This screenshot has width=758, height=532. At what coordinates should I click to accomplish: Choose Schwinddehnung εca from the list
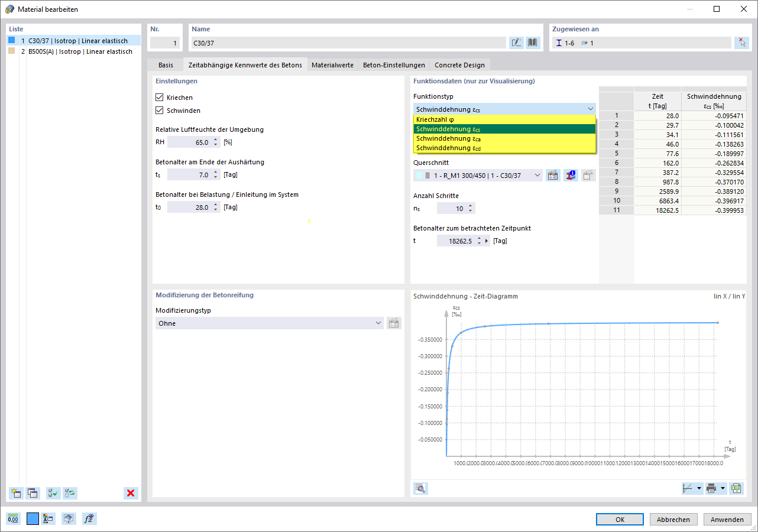[504, 138]
